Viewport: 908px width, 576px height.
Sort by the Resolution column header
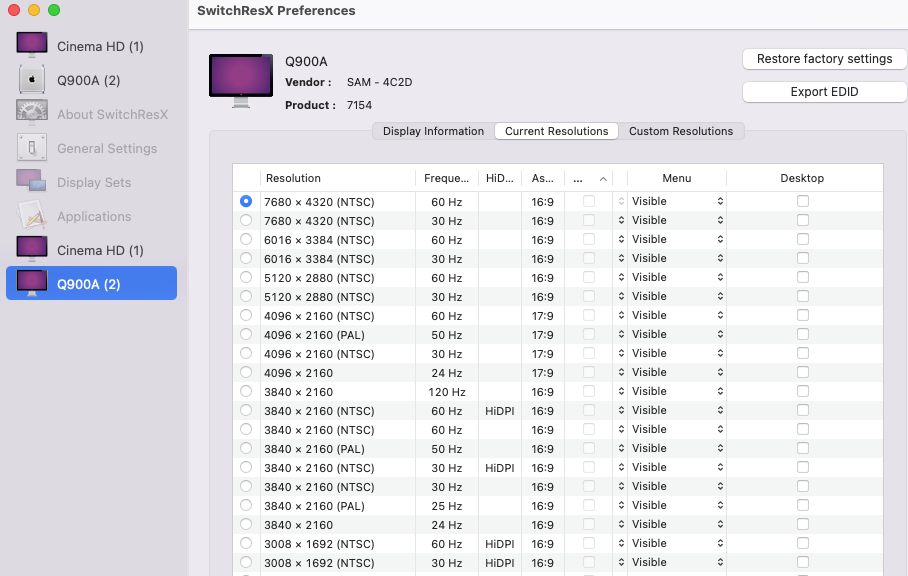[x=338, y=178]
